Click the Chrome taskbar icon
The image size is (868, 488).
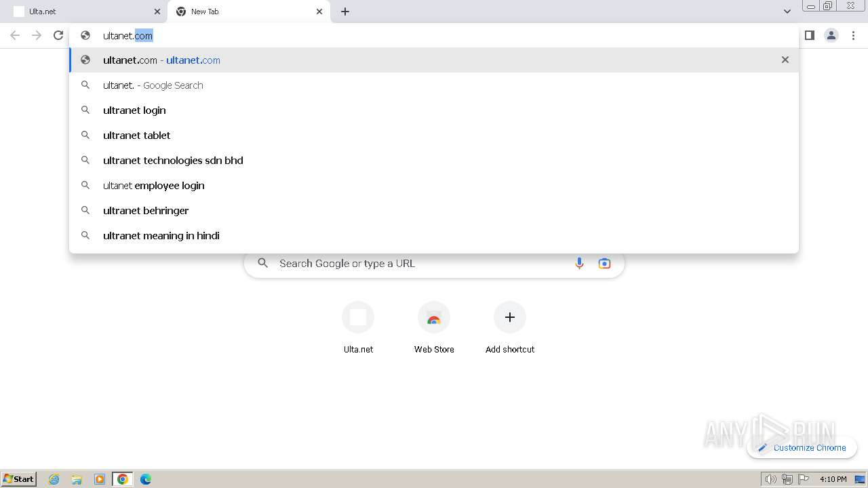[123, 479]
